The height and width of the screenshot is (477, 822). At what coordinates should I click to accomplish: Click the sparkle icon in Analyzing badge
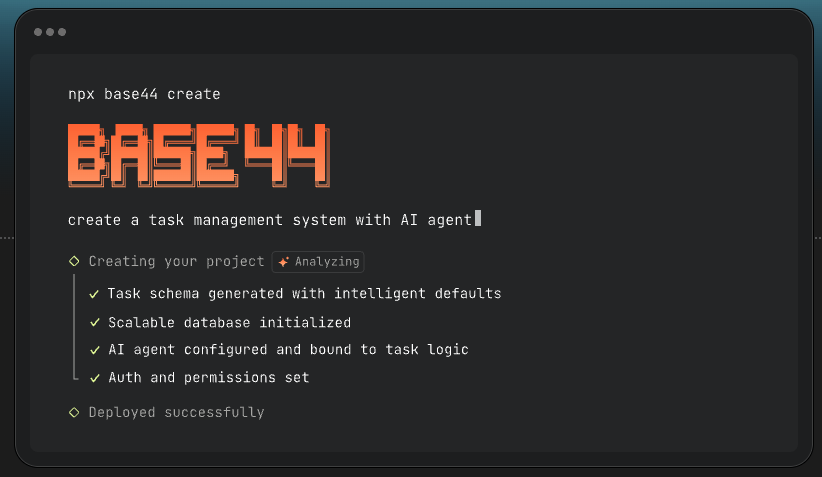pyautogui.click(x=284, y=262)
